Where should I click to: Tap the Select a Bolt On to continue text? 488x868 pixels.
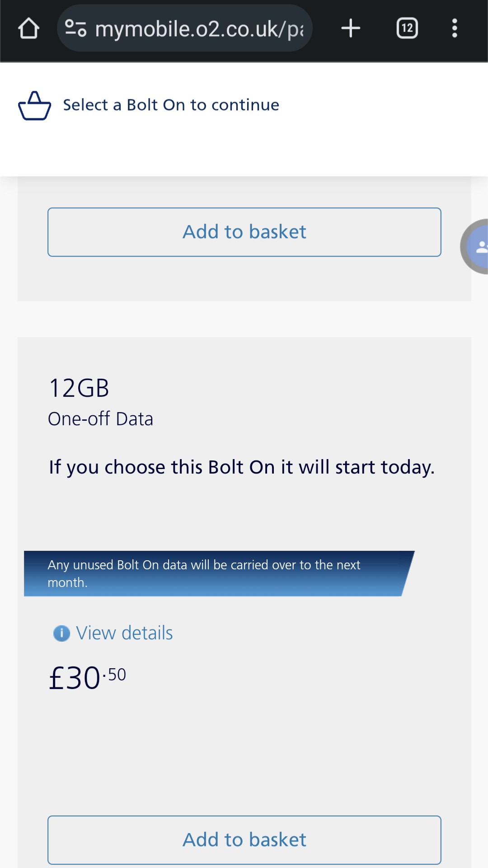(x=170, y=105)
